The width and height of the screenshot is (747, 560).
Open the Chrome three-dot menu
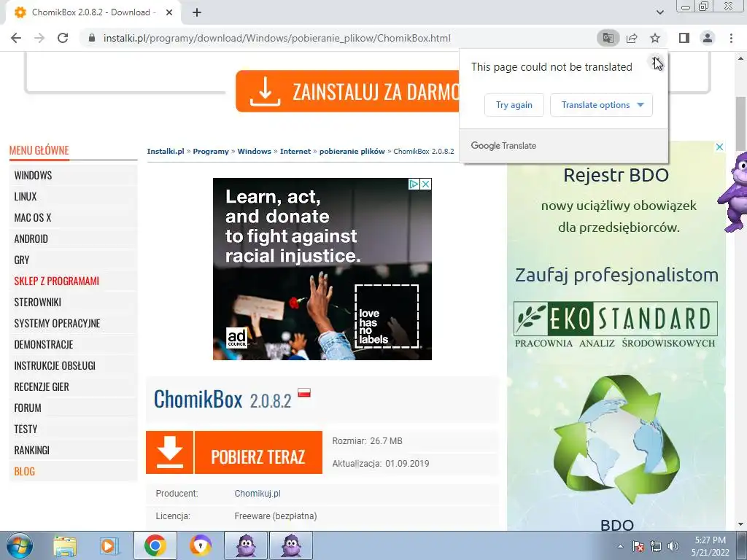(x=731, y=38)
